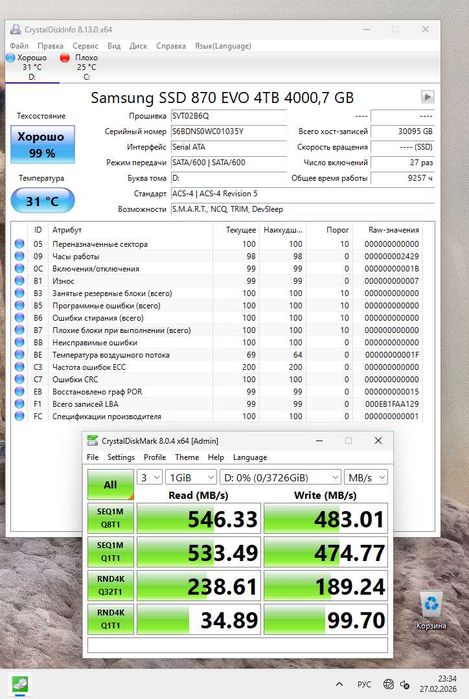The height and width of the screenshot is (699, 469).
Task: Click the status orb of Спецификации производителя row
Action: [x=19, y=416]
